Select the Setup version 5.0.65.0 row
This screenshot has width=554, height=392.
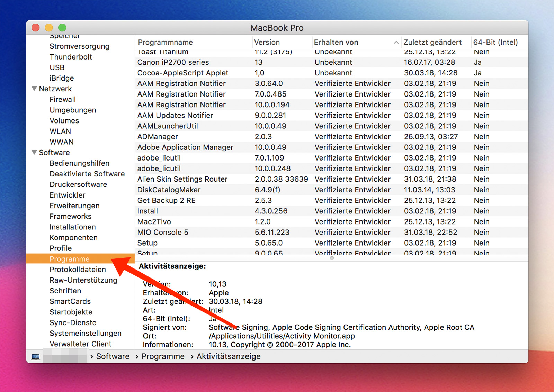tap(332, 243)
